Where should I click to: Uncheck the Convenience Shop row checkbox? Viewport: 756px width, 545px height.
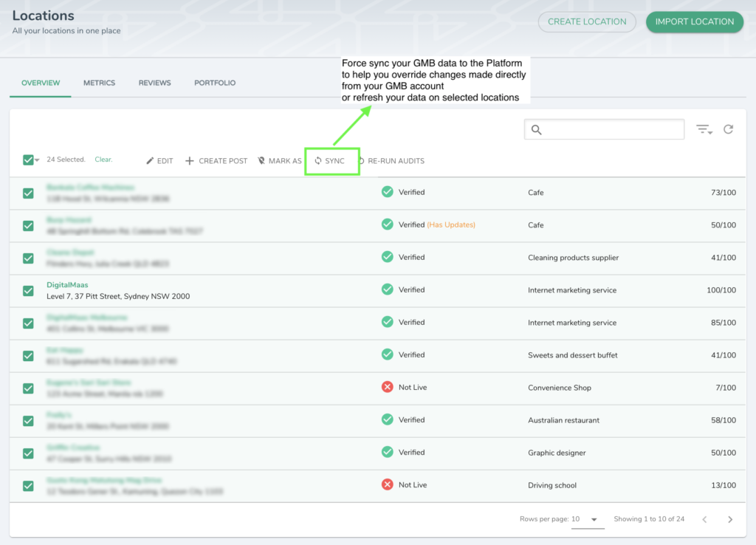pyautogui.click(x=29, y=388)
